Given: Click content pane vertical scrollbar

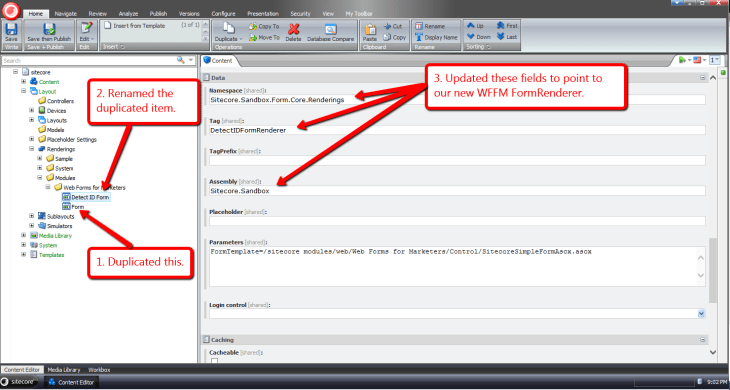Looking at the screenshot, I should click(713, 270).
